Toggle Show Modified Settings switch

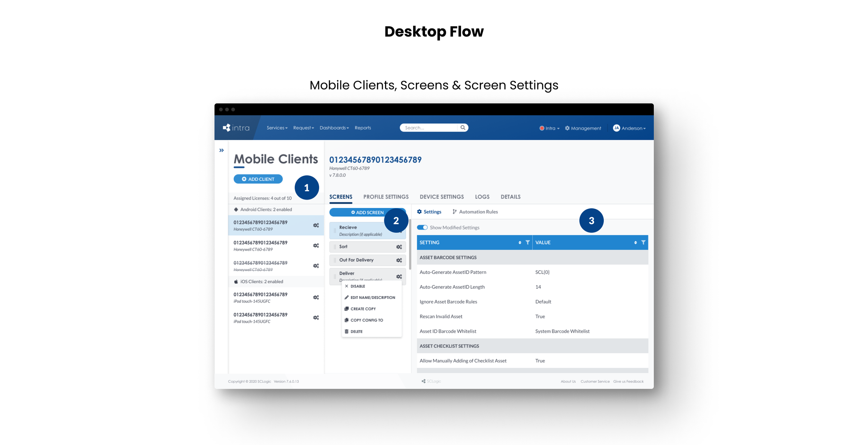[422, 227]
